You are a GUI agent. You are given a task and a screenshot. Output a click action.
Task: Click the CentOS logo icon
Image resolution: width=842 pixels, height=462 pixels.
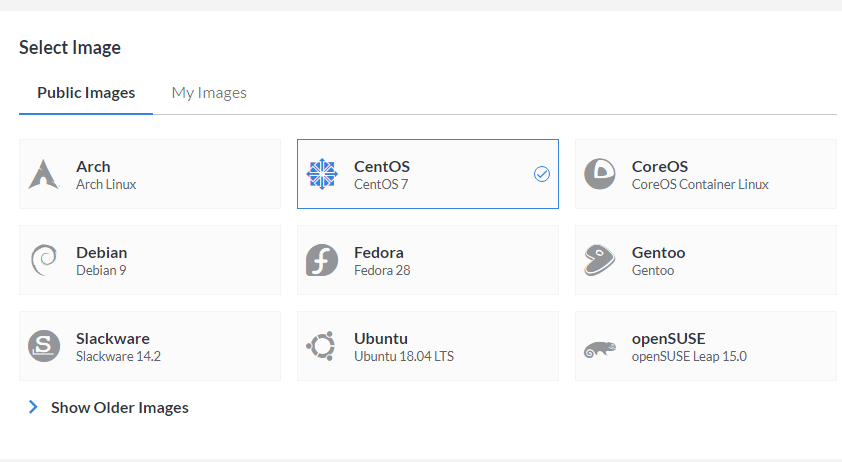click(322, 174)
